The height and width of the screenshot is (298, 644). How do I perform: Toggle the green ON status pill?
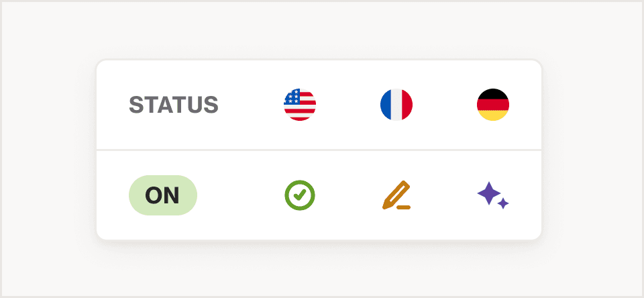[163, 195]
